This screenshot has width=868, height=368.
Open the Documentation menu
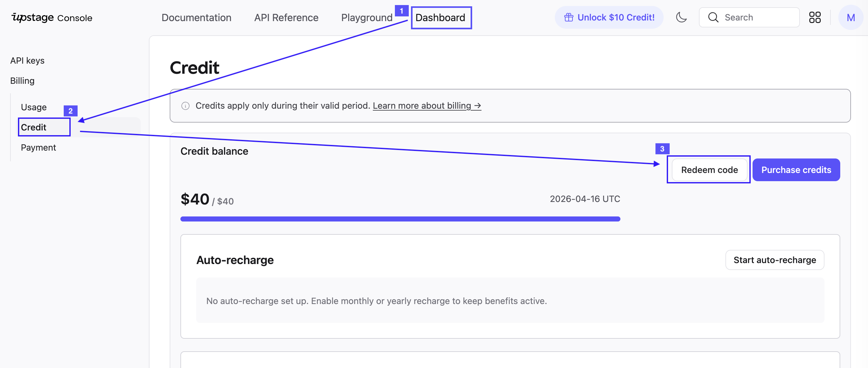point(196,18)
